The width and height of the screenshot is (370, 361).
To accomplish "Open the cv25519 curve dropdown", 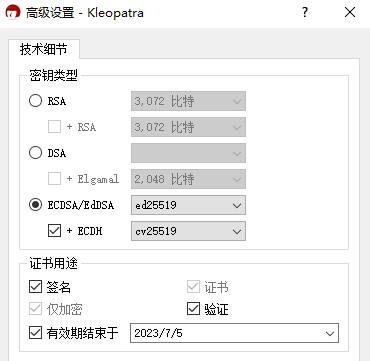I will tap(188, 231).
